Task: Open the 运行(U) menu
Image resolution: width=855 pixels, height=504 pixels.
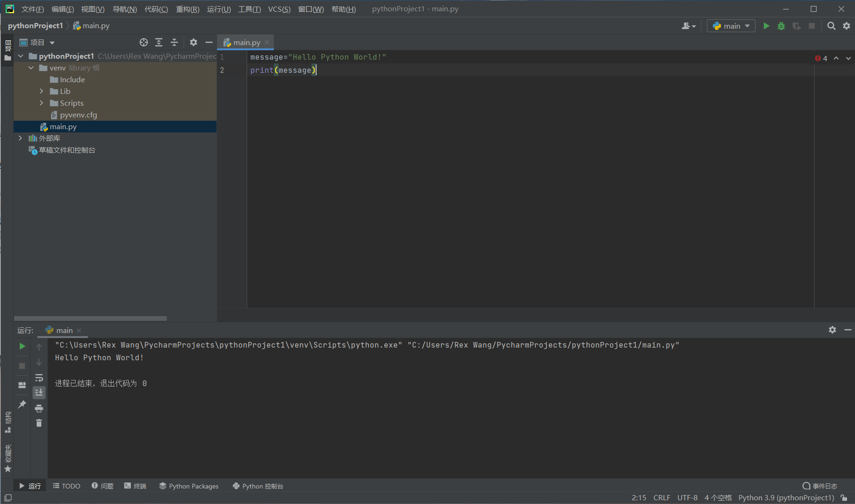Action: click(219, 9)
